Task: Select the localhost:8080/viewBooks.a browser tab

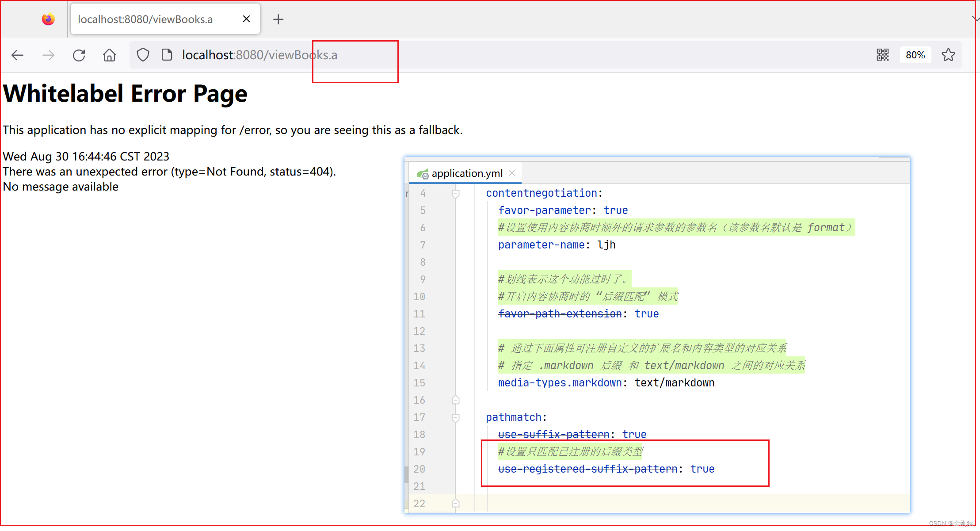Action: tap(165, 19)
